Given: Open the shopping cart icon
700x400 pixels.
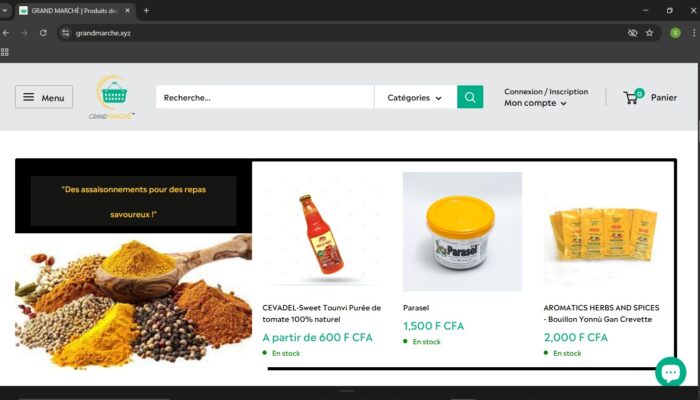Looking at the screenshot, I should (x=633, y=96).
